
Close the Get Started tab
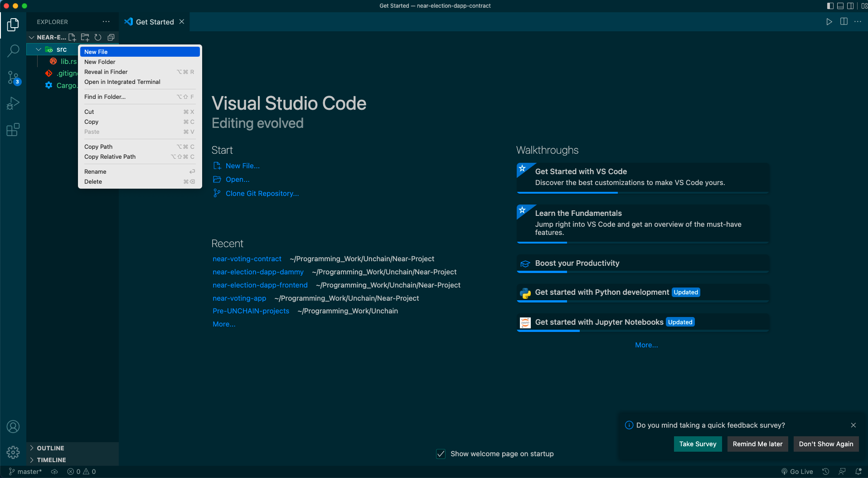pyautogui.click(x=182, y=22)
